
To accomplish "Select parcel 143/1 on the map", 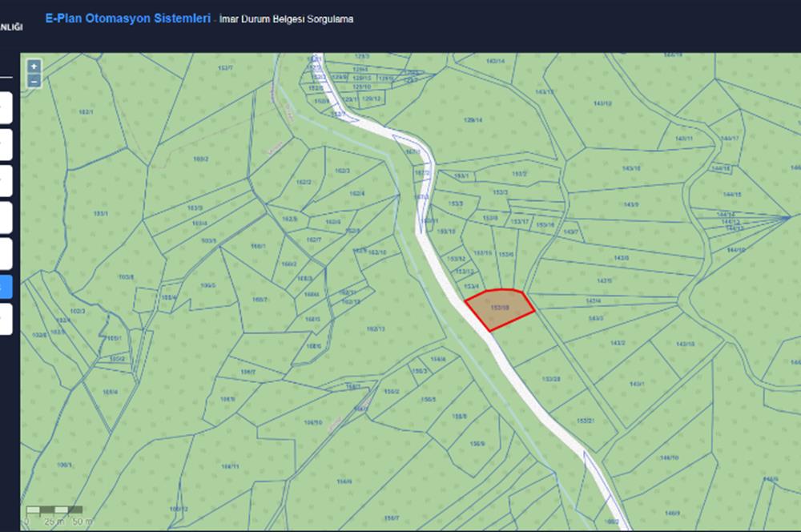I will click(x=637, y=385).
